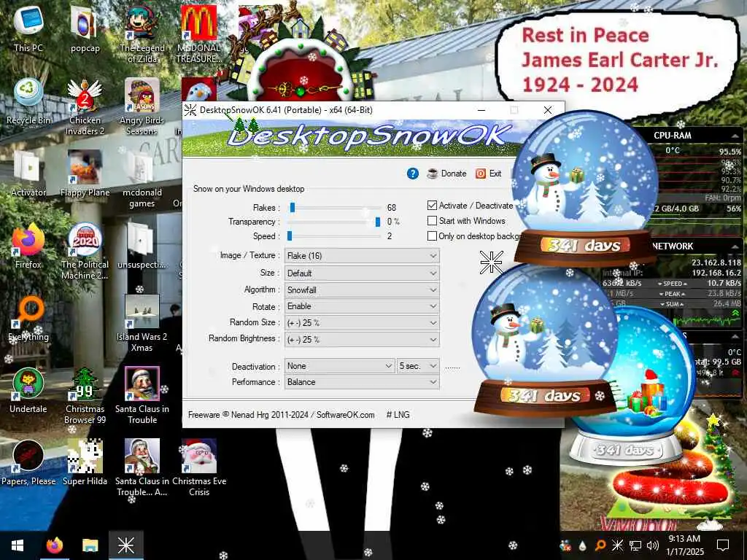Open the Algorithm dropdown showing Snowfall
This screenshot has width=747, height=560.
tap(362, 290)
